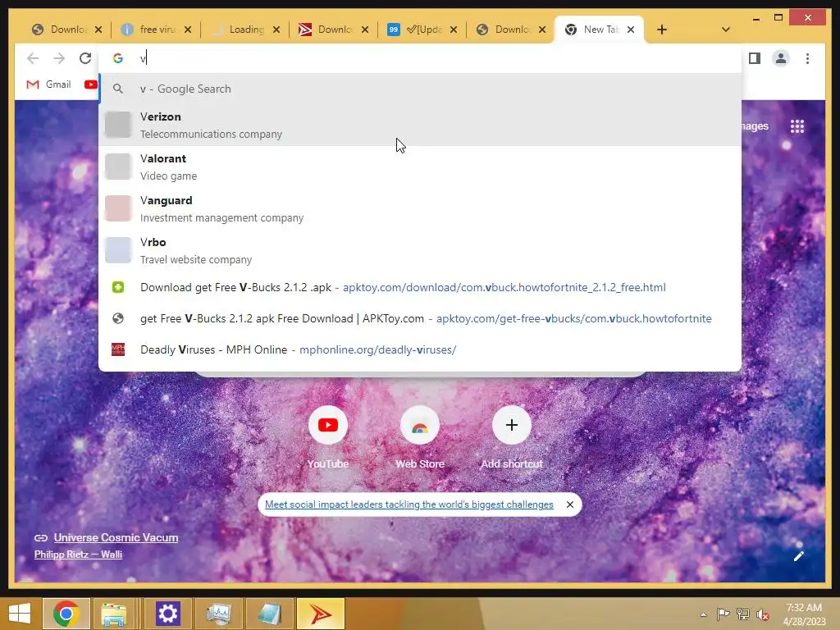Open the Chrome profile avatar
This screenshot has height=630, width=840.
[781, 58]
